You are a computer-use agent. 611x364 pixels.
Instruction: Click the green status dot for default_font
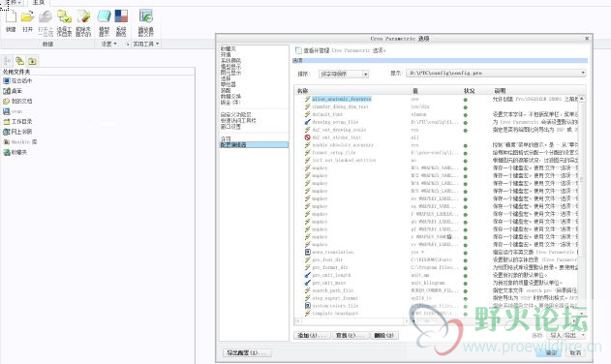pos(465,115)
